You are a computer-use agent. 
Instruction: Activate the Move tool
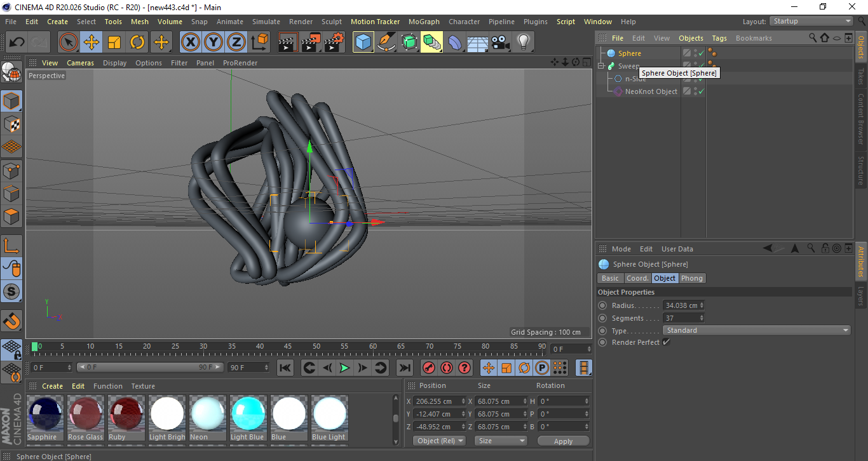(x=92, y=43)
